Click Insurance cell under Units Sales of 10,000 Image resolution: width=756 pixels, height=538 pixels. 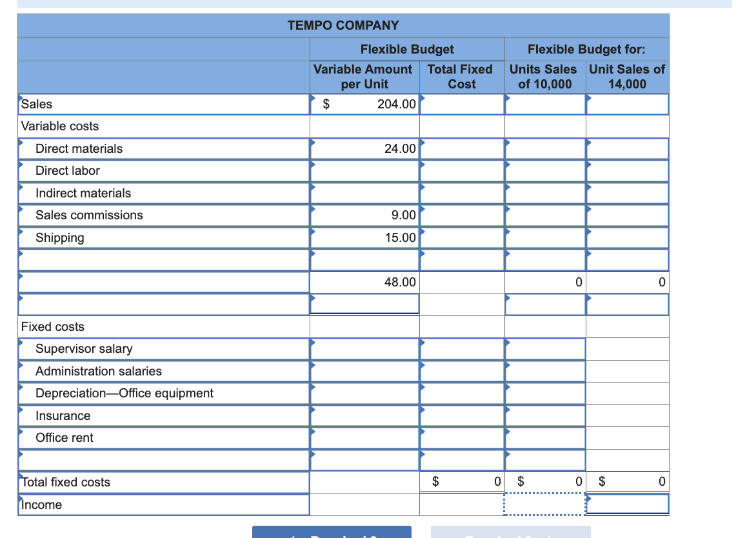point(545,415)
